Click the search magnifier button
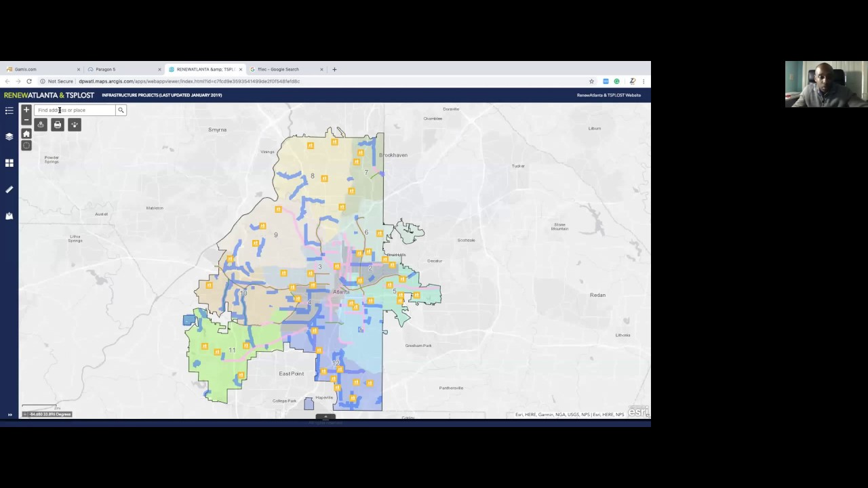Screen dimensions: 868x488 (x=121, y=110)
